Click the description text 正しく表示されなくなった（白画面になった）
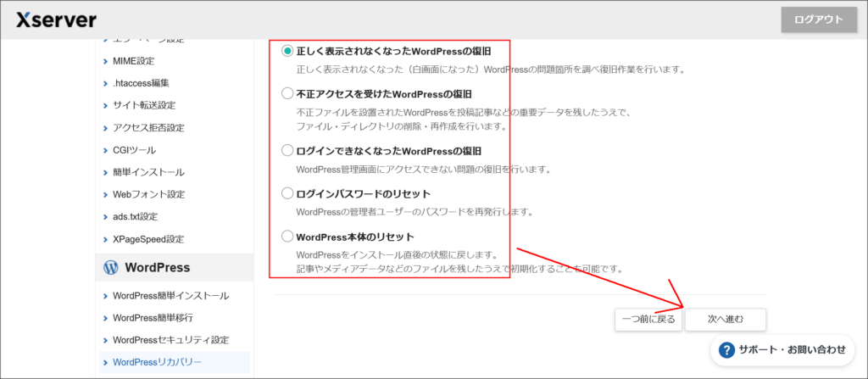The width and height of the screenshot is (868, 379). tap(390, 70)
